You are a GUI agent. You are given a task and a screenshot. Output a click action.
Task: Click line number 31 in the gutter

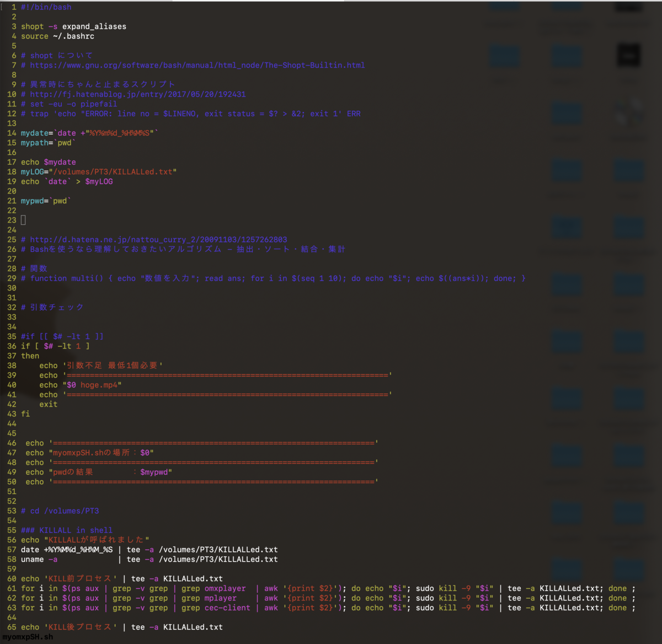(x=12, y=298)
